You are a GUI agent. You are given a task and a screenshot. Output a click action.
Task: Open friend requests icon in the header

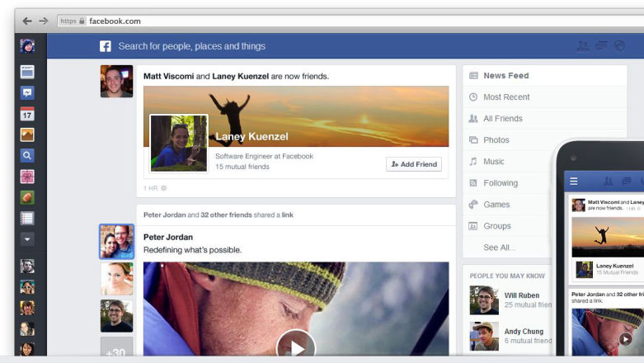(582, 45)
